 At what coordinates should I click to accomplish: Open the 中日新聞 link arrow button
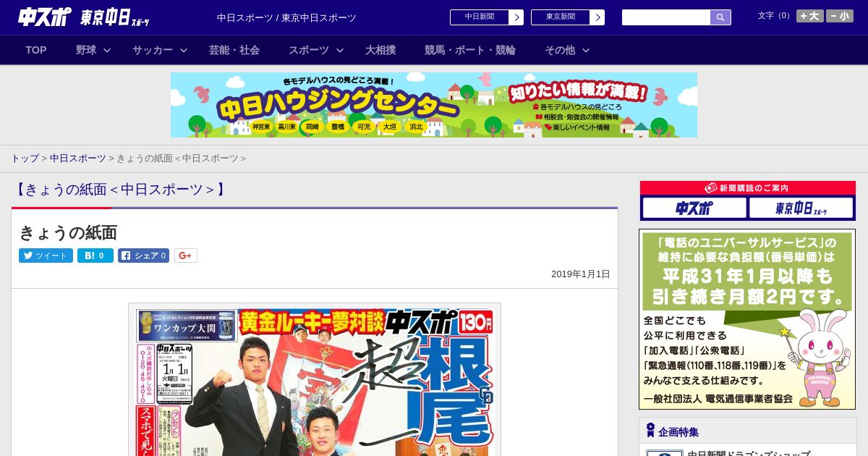(516, 17)
